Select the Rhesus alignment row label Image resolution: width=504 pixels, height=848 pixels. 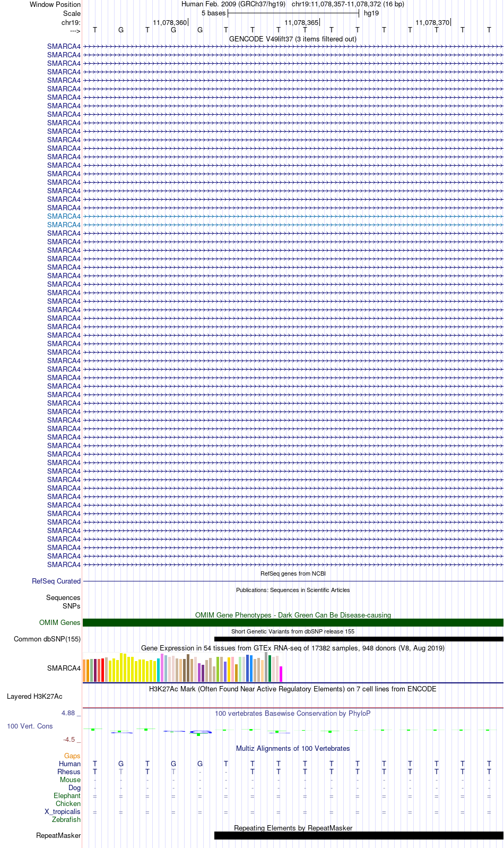[x=69, y=772]
